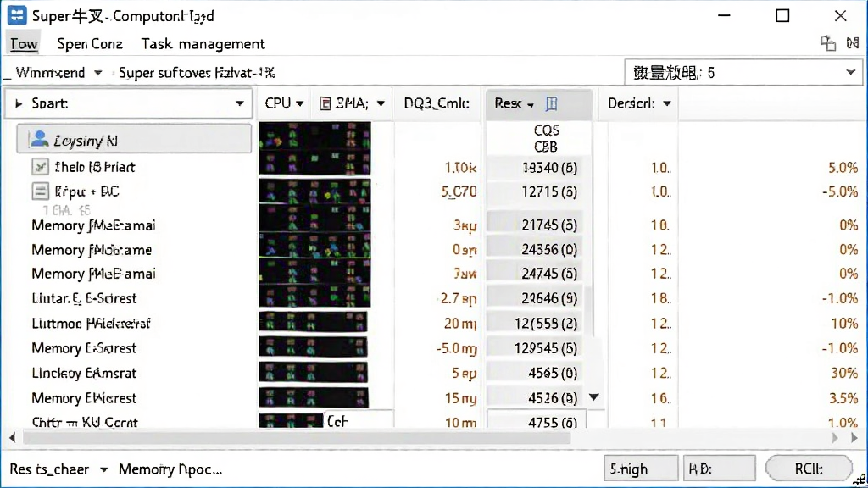Open the dropdown arrow at the Spart: field's right end

pyautogui.click(x=240, y=103)
